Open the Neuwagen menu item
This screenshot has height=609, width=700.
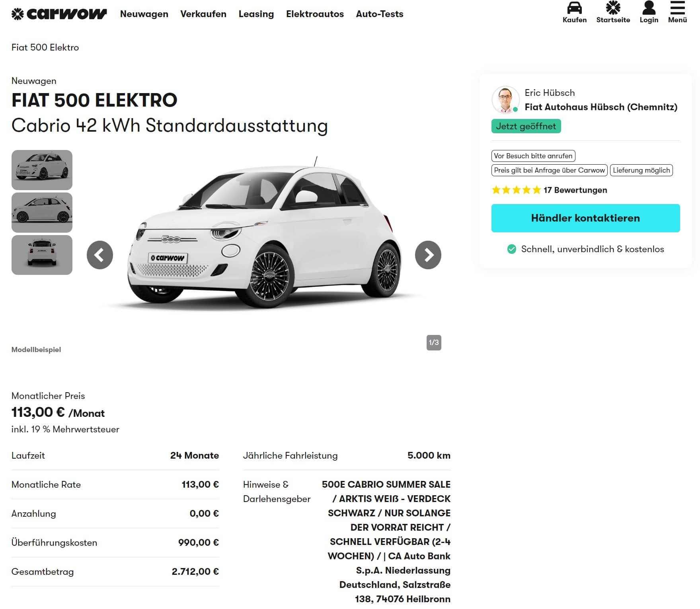pos(144,14)
